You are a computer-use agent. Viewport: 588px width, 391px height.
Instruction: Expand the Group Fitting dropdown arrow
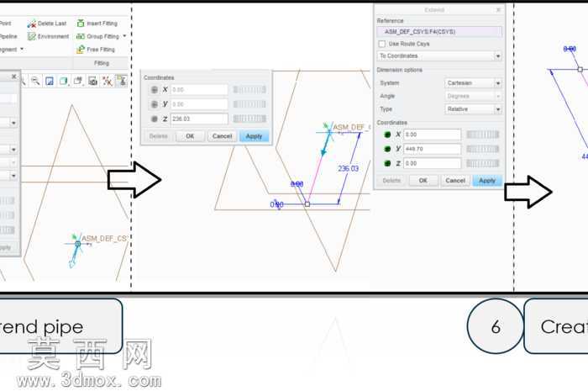click(x=124, y=36)
